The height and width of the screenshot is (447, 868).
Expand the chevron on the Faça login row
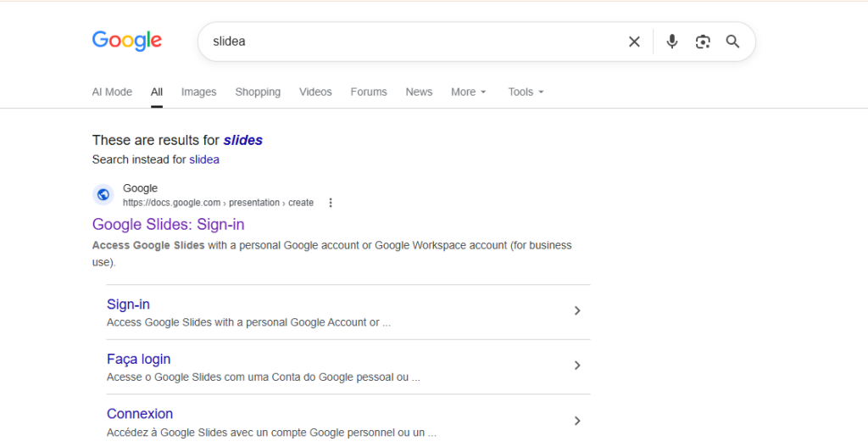coord(576,366)
